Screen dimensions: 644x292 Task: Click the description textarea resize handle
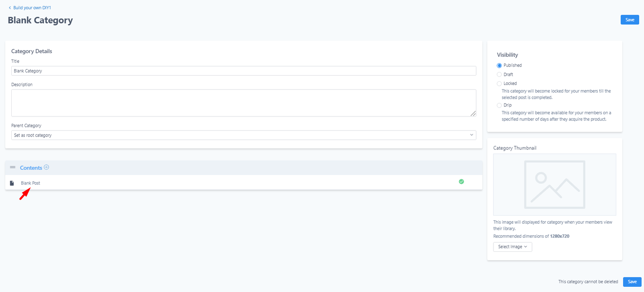pyautogui.click(x=473, y=114)
